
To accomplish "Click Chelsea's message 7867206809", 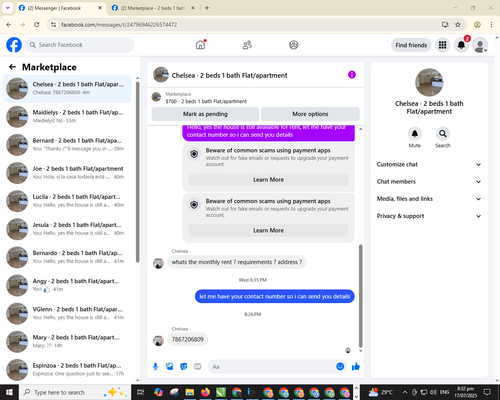I will (x=187, y=339).
